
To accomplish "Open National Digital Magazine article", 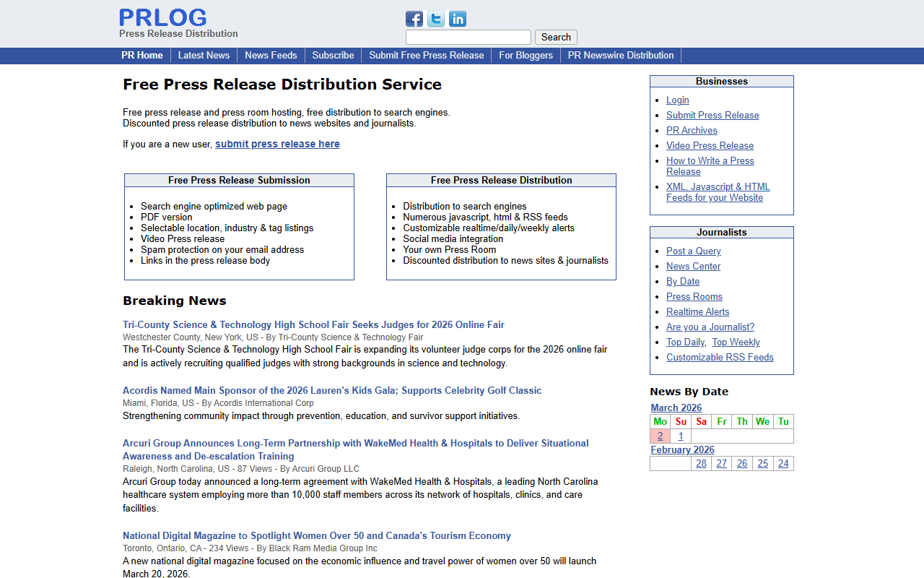I will point(317,535).
